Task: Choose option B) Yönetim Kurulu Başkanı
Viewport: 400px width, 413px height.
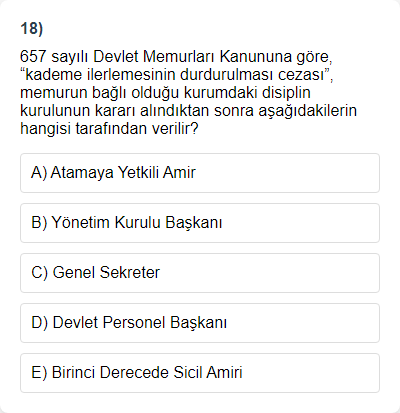Action: pos(200,223)
